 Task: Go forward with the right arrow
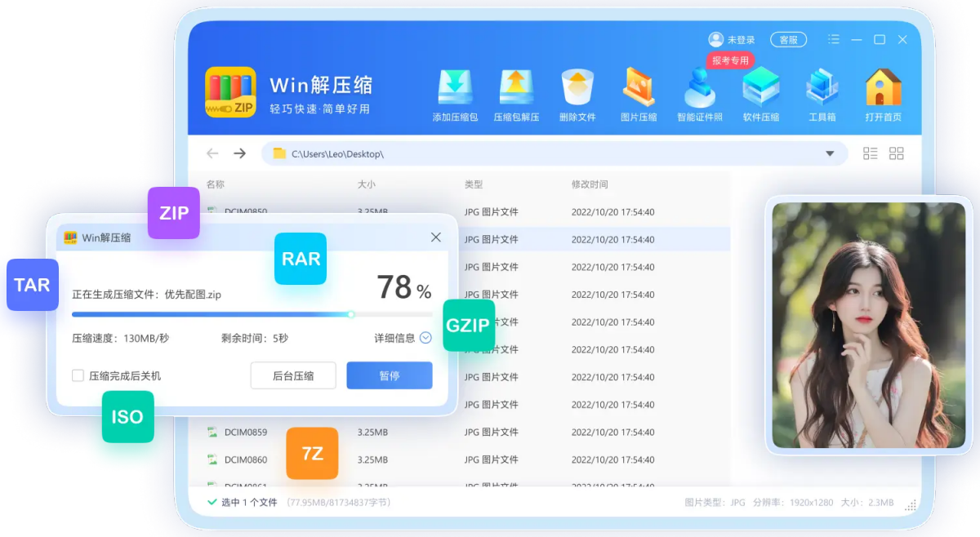pyautogui.click(x=239, y=153)
